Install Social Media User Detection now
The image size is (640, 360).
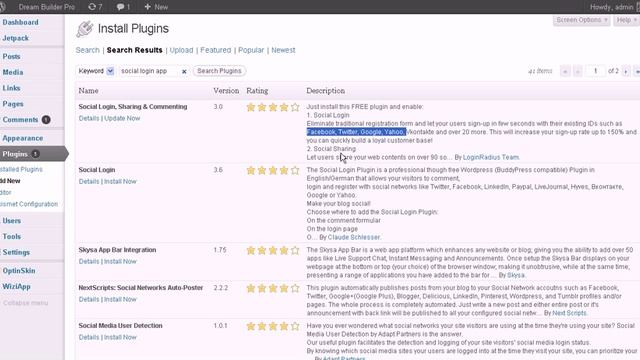pyautogui.click(x=120, y=338)
